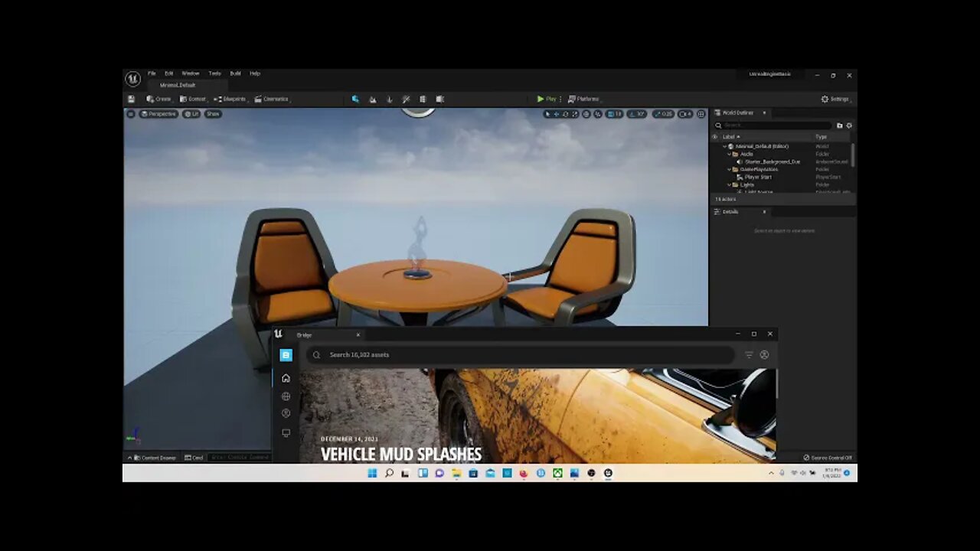The height and width of the screenshot is (551, 980).
Task: Switch to Foliage mode icon
Action: [389, 99]
